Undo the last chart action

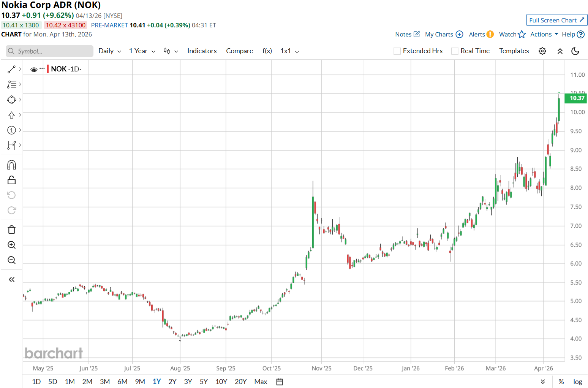(x=11, y=195)
